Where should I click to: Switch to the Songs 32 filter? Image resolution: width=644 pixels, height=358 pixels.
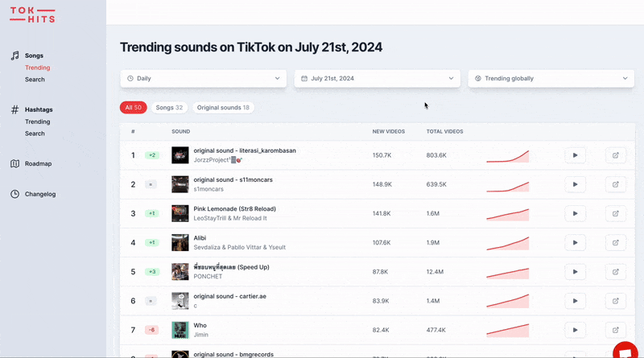pyautogui.click(x=169, y=108)
